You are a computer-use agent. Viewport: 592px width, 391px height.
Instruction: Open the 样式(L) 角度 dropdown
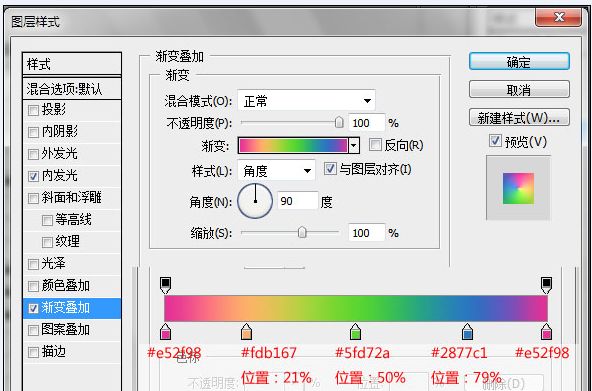tap(276, 171)
